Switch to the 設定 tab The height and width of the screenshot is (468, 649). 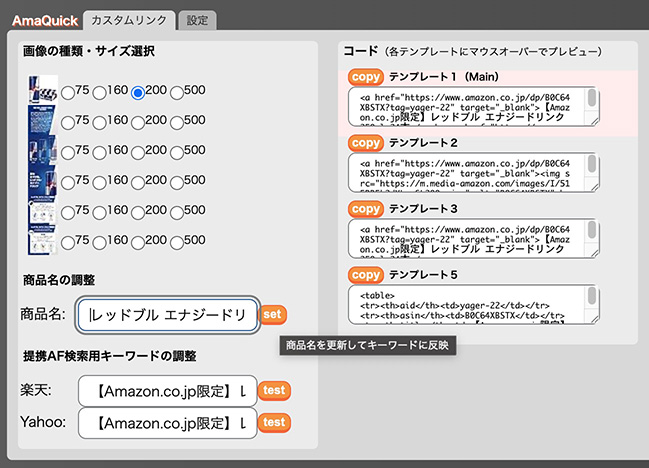click(197, 20)
